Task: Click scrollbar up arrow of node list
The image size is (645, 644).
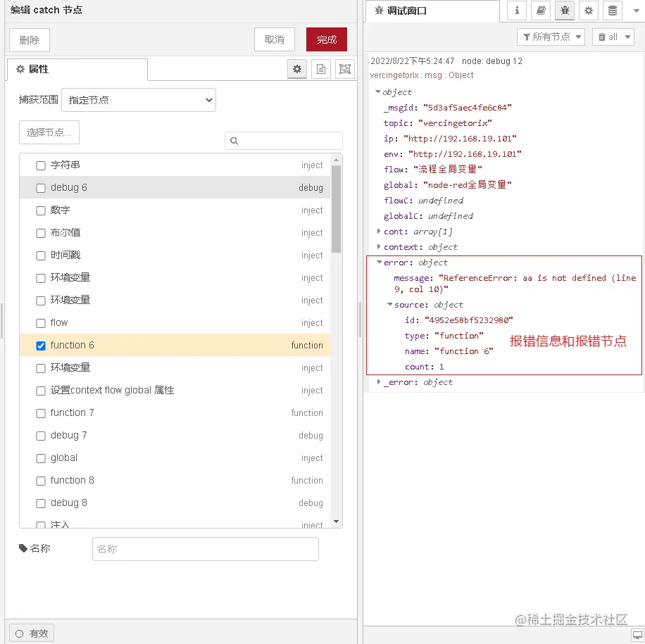Action: point(336,160)
